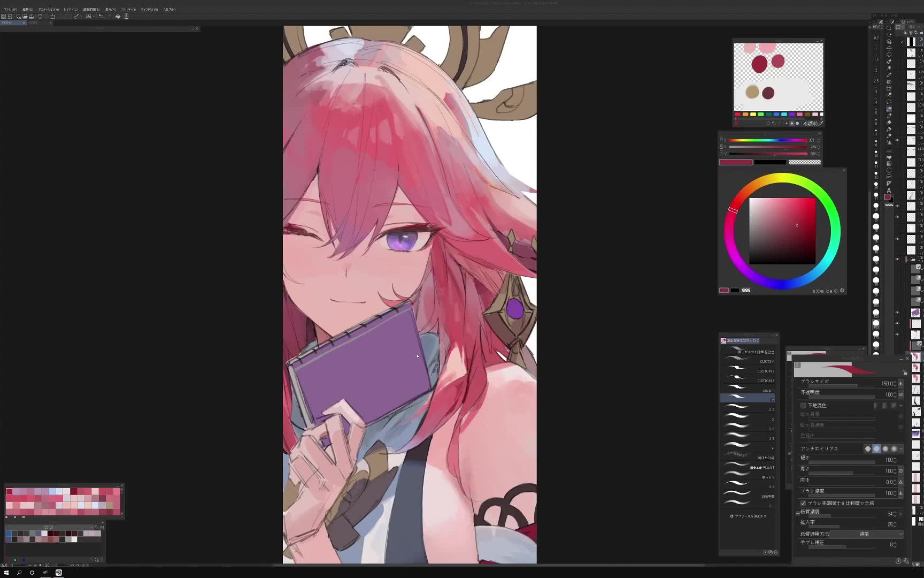Click the Open file folder icon
Screen dimensions: 924x578
(x=25, y=17)
